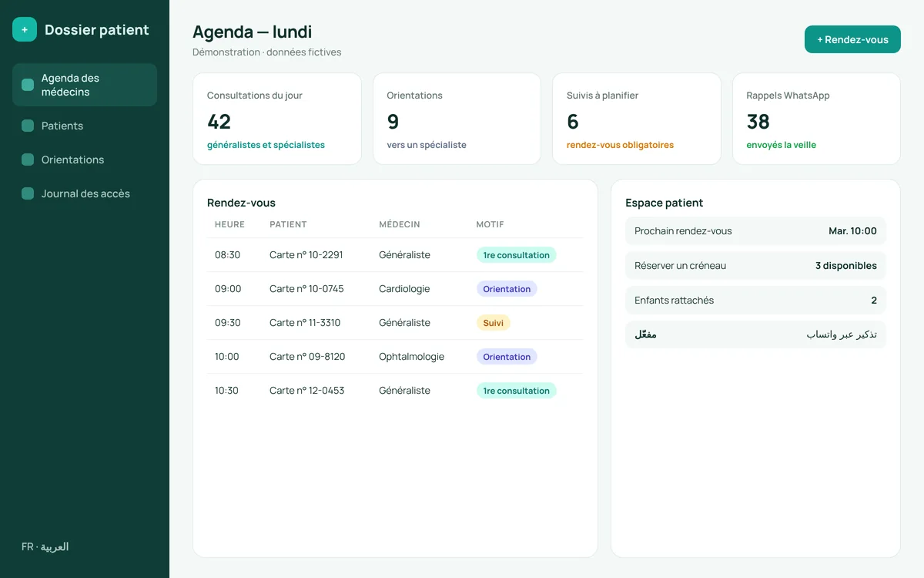The width and height of the screenshot is (924, 578).
Task: Open the Orientations stat card showing 9
Action: pos(457,119)
